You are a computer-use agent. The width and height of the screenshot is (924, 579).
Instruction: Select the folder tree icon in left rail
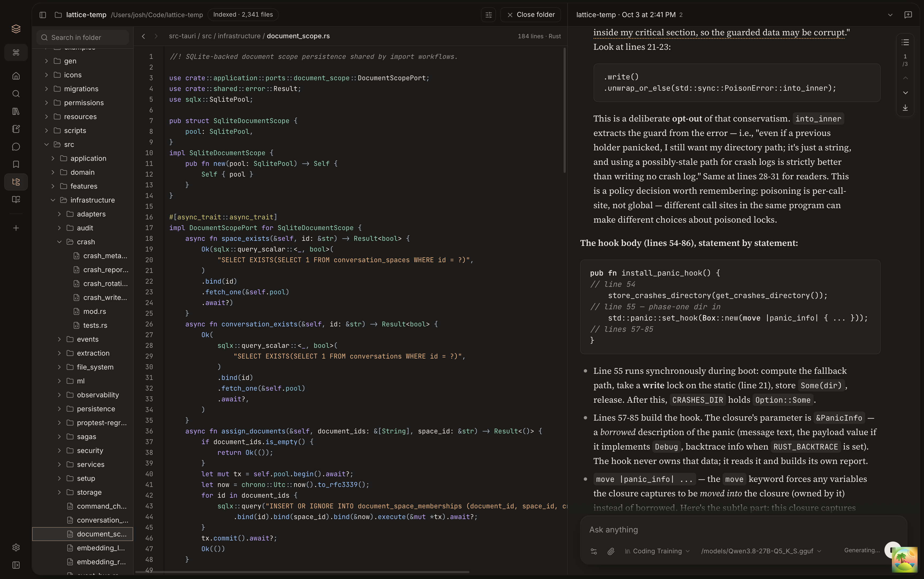pyautogui.click(x=16, y=182)
